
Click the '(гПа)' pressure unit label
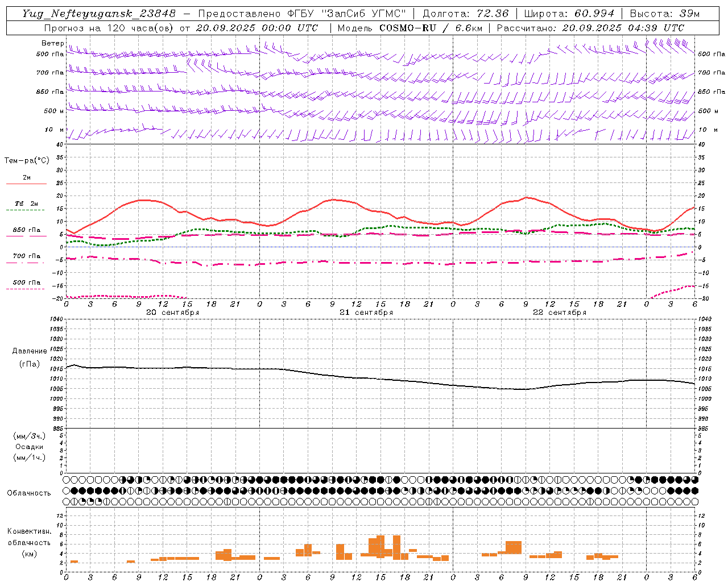[30, 364]
